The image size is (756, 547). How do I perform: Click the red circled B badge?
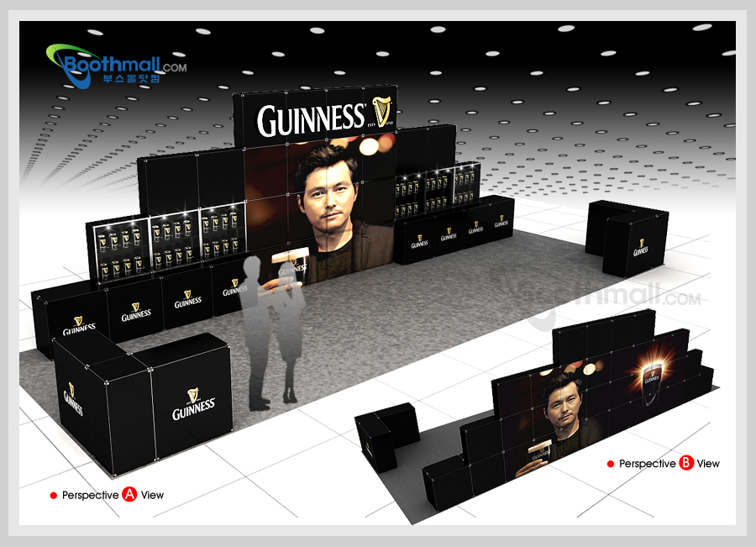click(x=686, y=463)
